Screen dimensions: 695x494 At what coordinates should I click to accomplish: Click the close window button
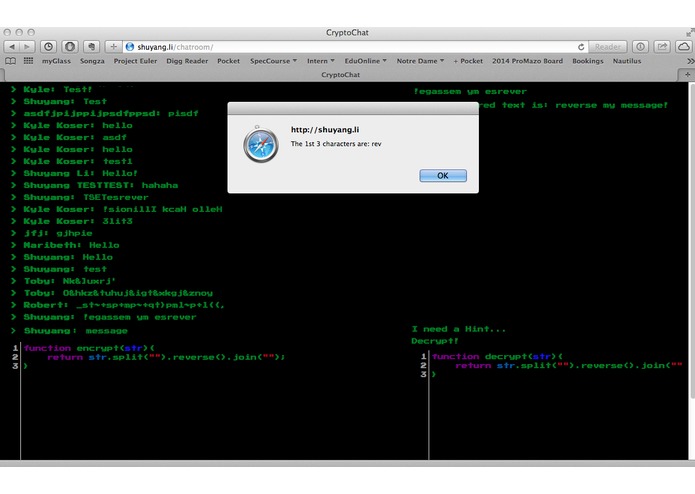[7, 32]
